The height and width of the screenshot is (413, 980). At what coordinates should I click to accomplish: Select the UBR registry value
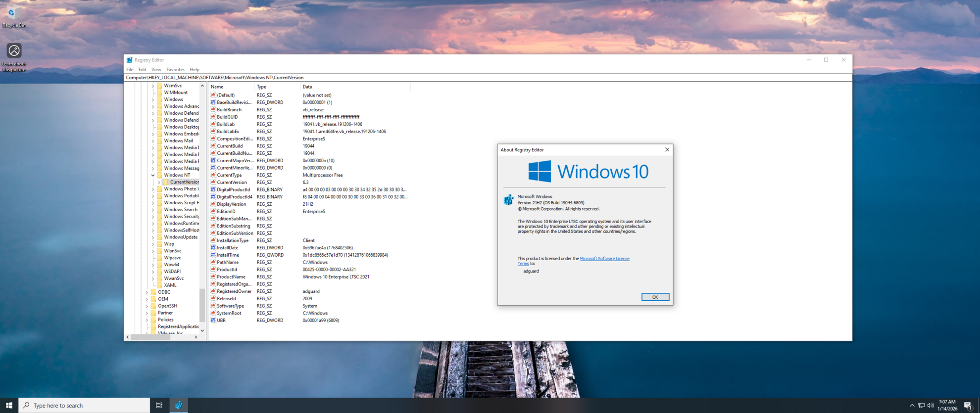click(x=221, y=321)
